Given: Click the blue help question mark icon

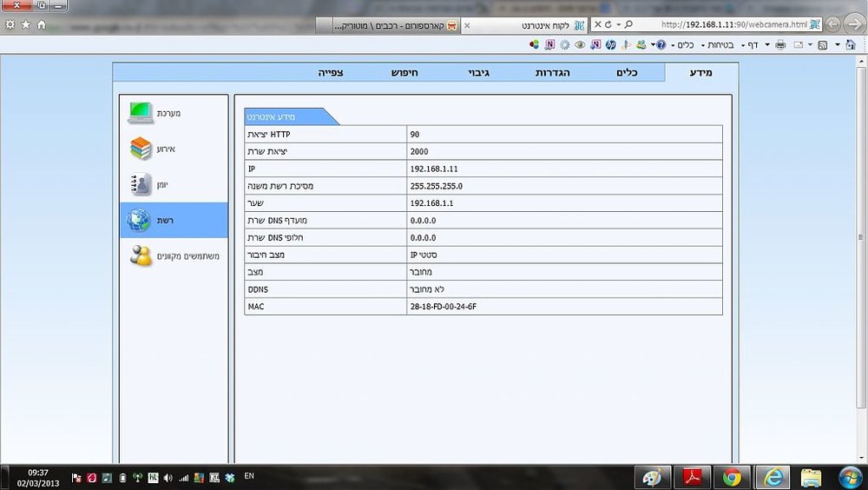Looking at the screenshot, I should [x=661, y=45].
